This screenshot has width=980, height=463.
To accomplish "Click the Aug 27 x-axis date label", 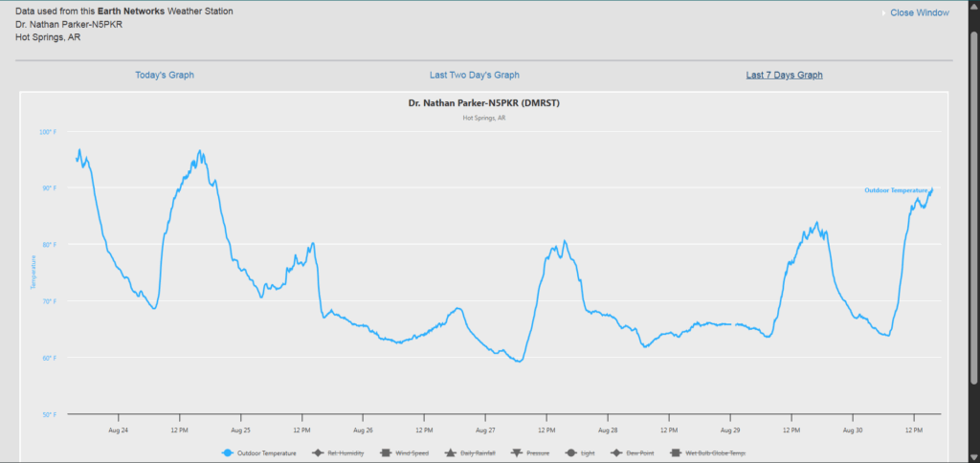I will pos(485,430).
